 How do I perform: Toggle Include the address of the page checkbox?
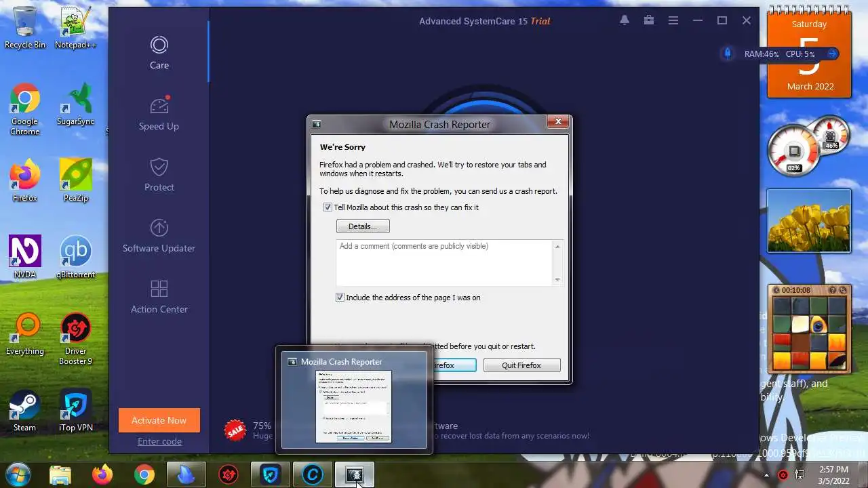(x=340, y=298)
